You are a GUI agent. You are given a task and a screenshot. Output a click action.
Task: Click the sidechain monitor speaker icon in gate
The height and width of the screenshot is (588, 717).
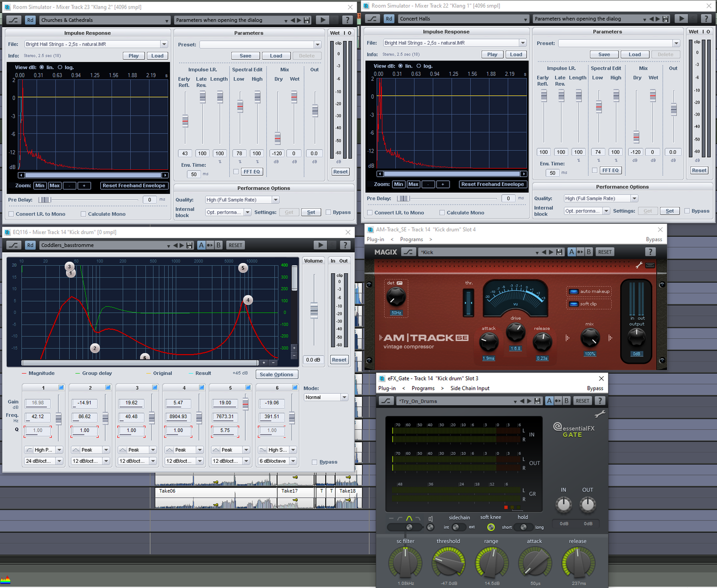click(x=430, y=519)
